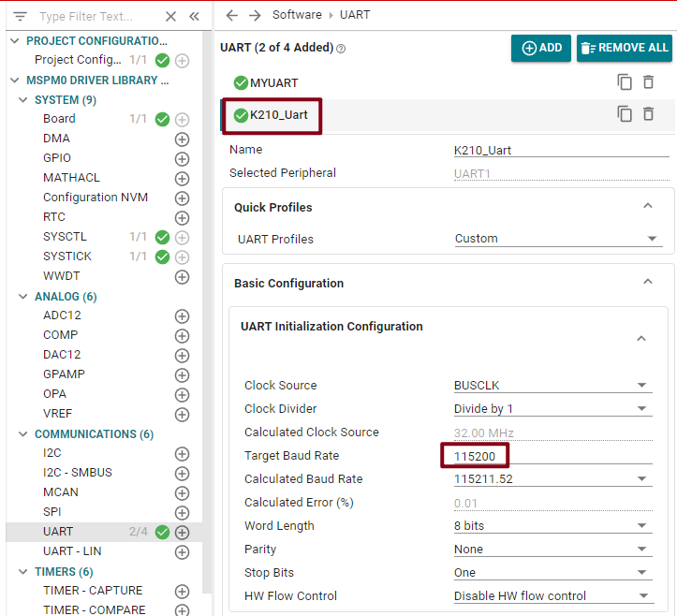Select Board in the module tree
Image resolution: width=677 pixels, height=616 pixels.
click(x=59, y=118)
